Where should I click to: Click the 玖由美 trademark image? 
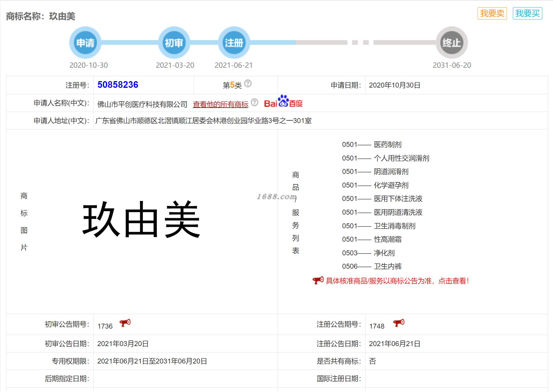(x=141, y=220)
